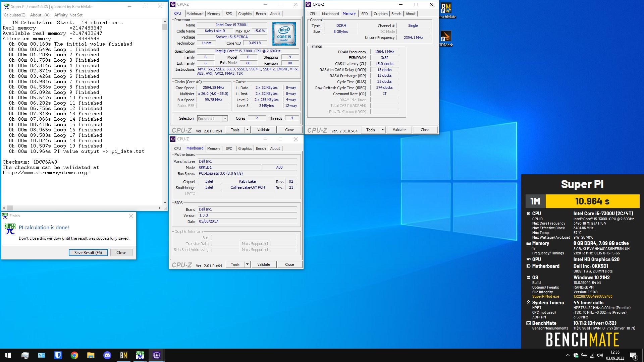
Task: Switch to Super PI taskbar icon
Action: coord(140,355)
